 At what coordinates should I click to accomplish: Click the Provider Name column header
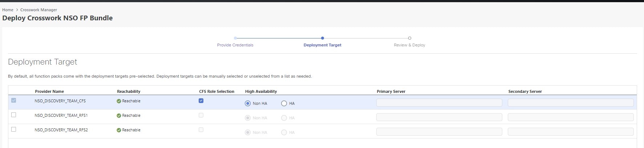pyautogui.click(x=49, y=91)
